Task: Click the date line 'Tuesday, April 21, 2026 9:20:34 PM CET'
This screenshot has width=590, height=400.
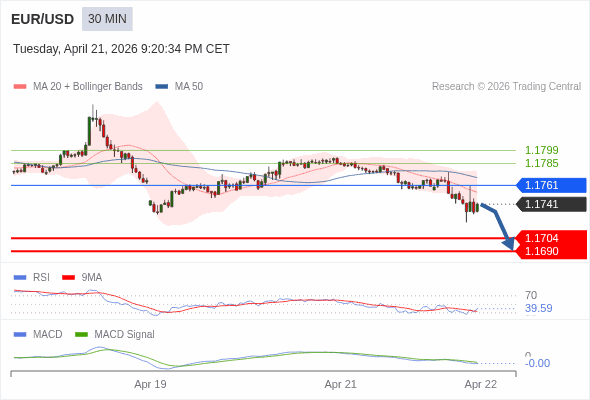Action: [121, 49]
